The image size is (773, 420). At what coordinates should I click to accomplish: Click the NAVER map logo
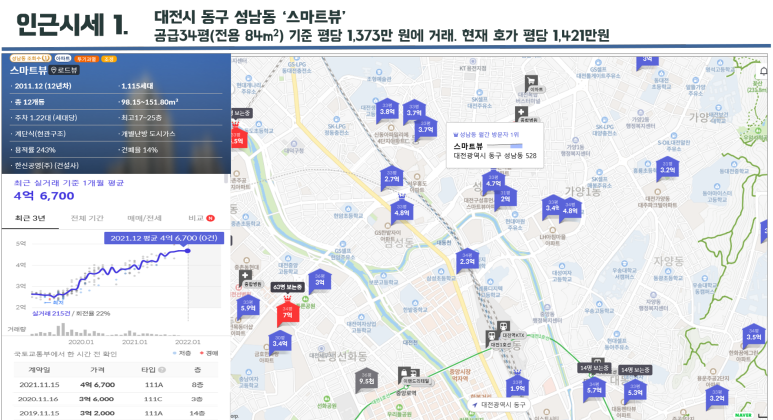743,415
